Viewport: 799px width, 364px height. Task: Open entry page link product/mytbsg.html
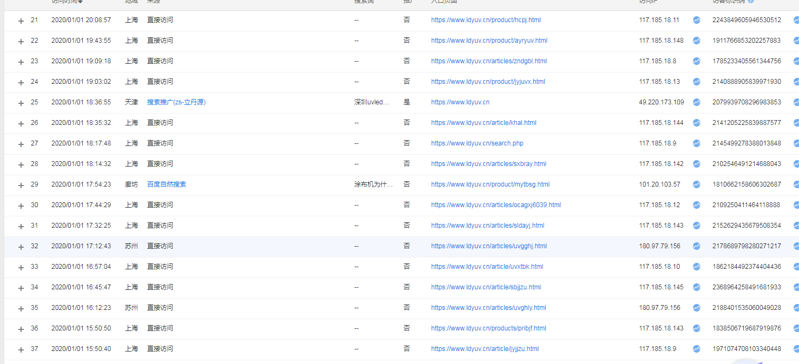point(490,184)
